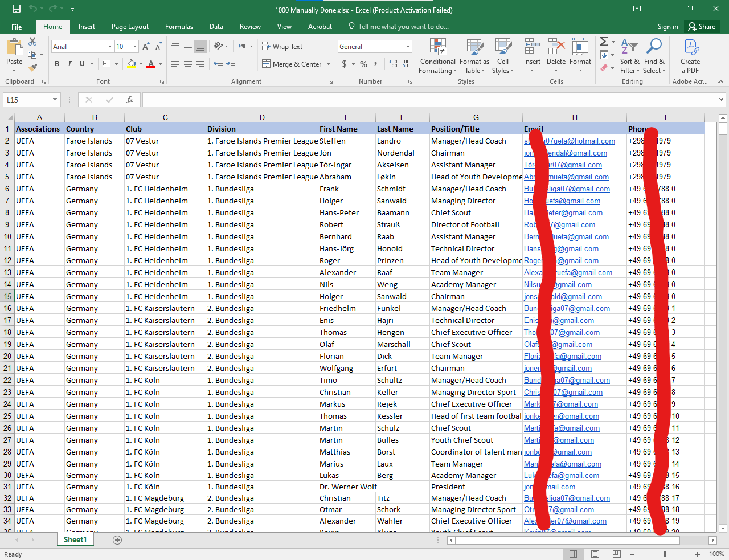Enable center text alignment
This screenshot has height=560, width=729.
(x=188, y=64)
